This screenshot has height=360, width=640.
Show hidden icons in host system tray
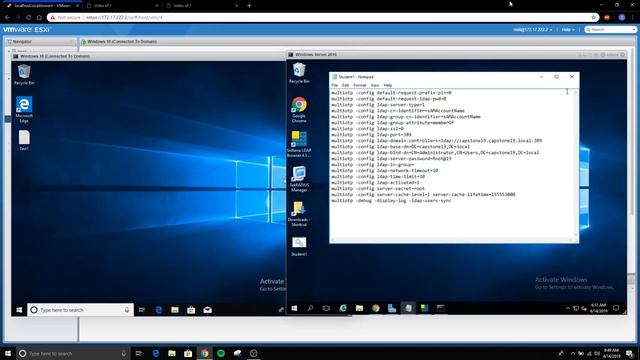point(573,353)
